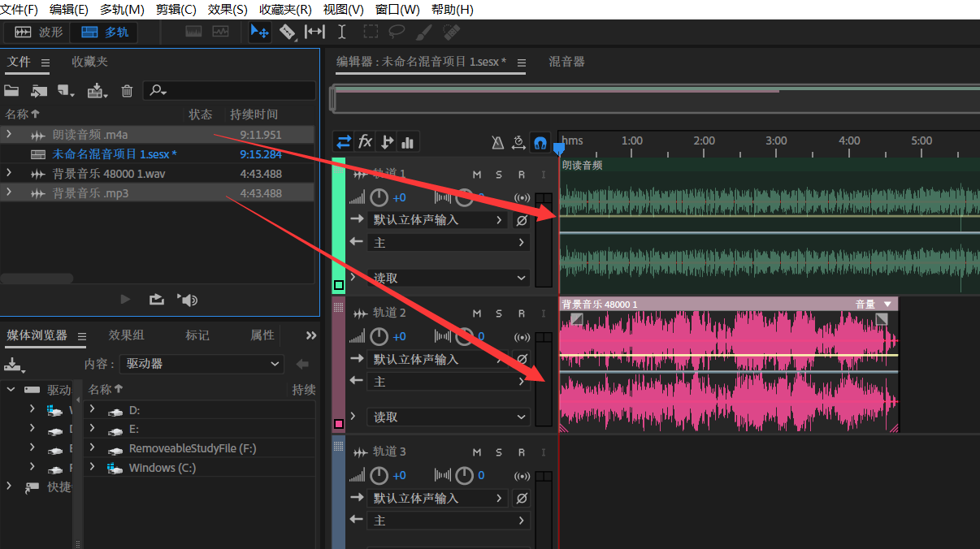Toggle snapping magnet icon
The width and height of the screenshot is (980, 549).
540,143
